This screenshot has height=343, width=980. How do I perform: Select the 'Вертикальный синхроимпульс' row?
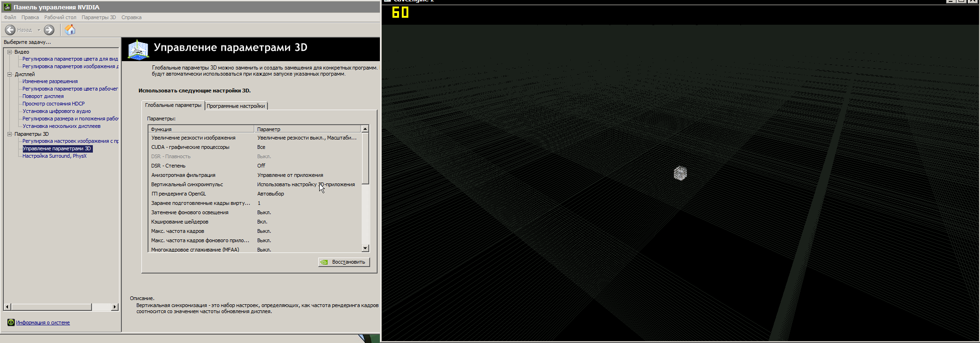coord(255,184)
